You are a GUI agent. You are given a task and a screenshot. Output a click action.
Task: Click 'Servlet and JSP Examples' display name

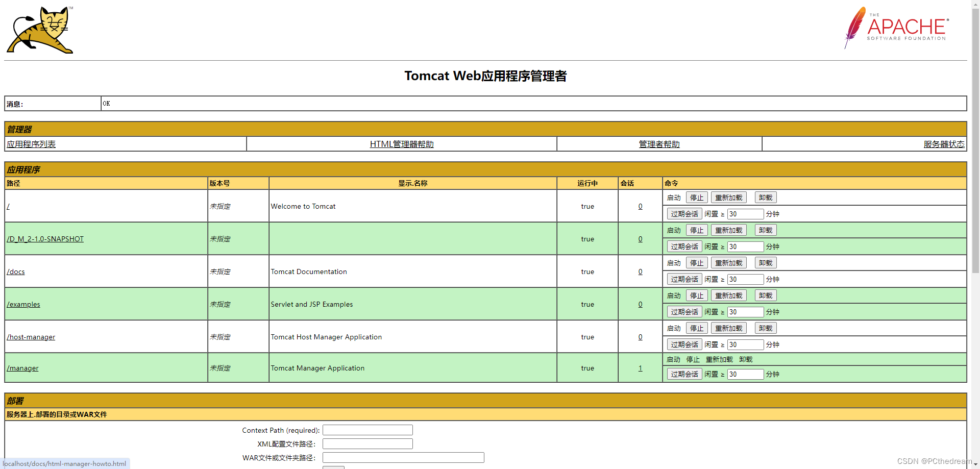[312, 304]
